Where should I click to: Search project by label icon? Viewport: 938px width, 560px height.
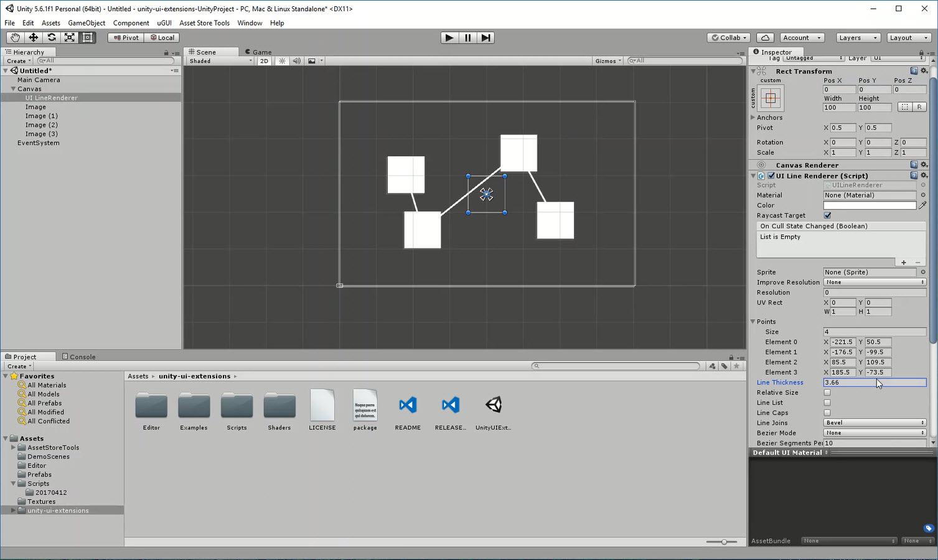[724, 366]
